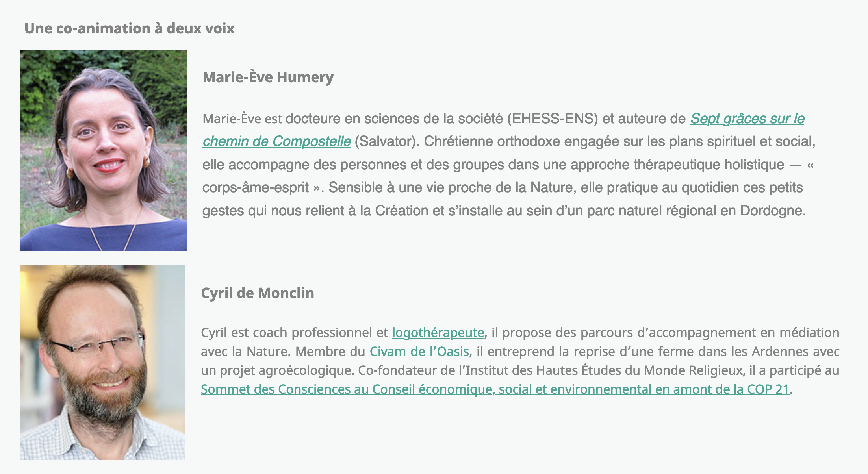The image size is (868, 474).
Task: Click the "Une co-animation à deux voix" heading
Action: tap(130, 29)
